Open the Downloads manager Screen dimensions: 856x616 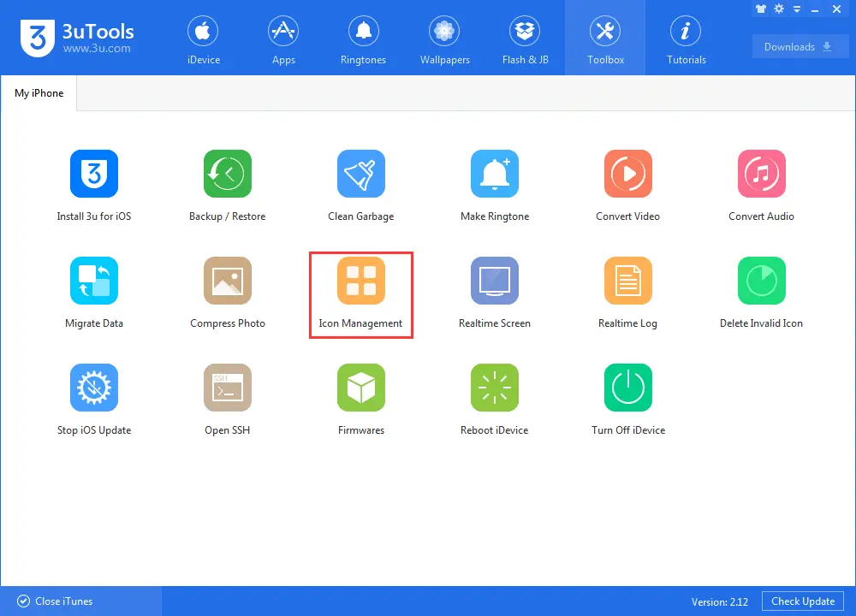(800, 47)
